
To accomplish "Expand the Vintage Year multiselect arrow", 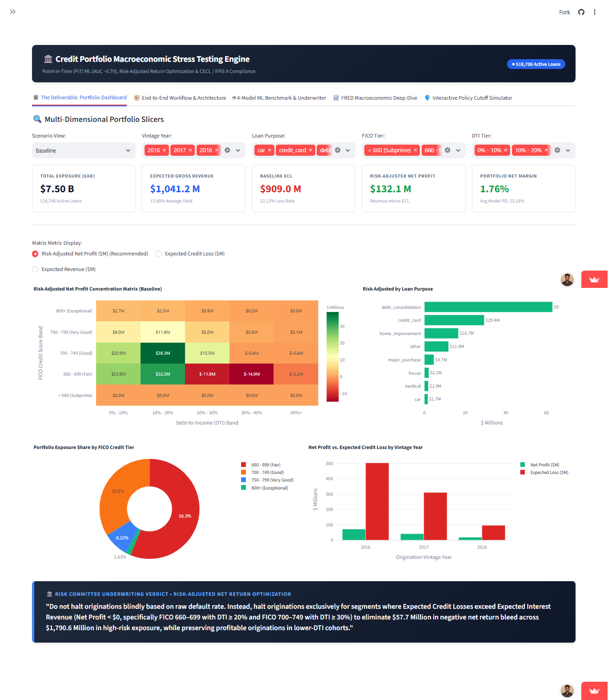I will [x=238, y=150].
